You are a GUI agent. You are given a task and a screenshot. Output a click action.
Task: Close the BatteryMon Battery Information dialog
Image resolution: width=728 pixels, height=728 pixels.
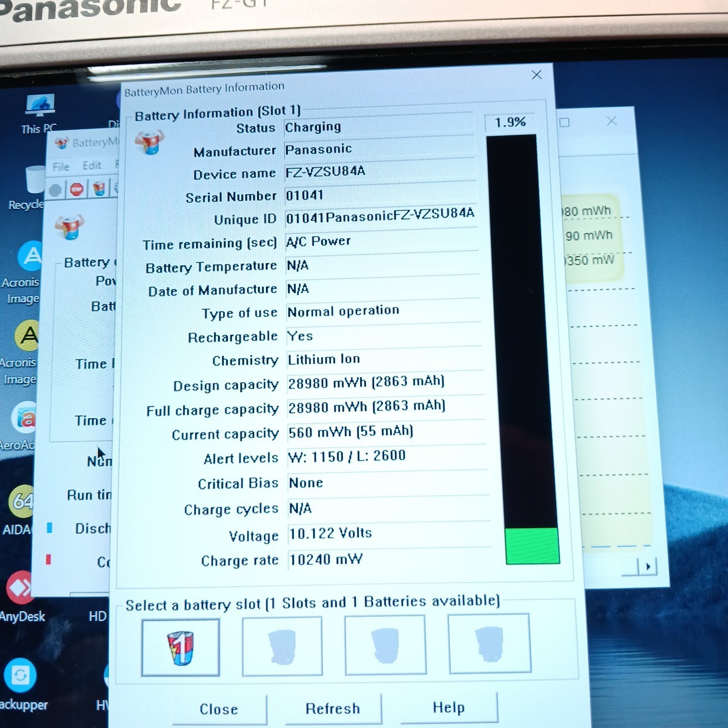click(x=537, y=75)
